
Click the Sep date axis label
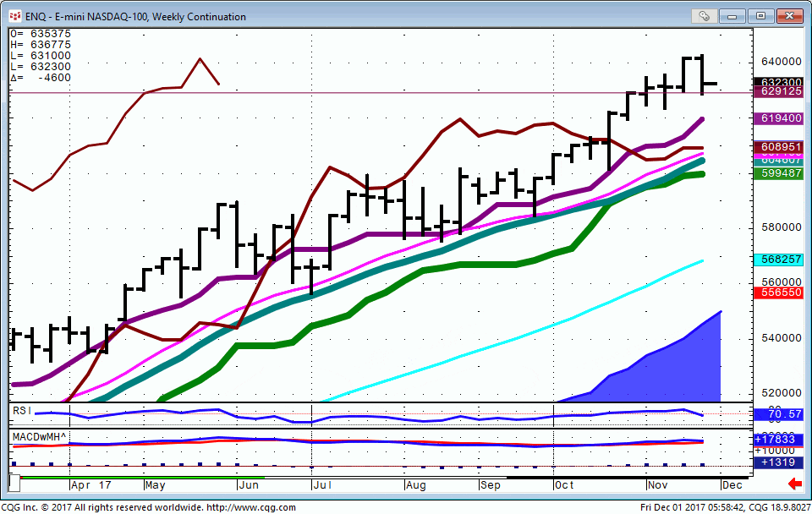(x=490, y=485)
